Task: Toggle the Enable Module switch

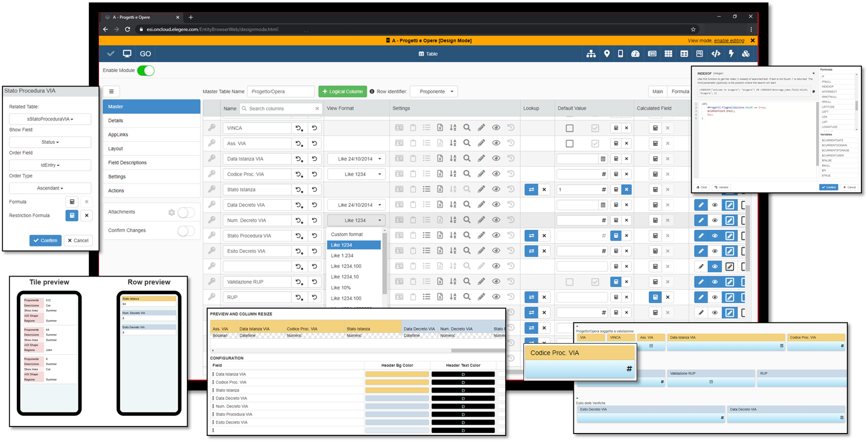Action: point(146,70)
